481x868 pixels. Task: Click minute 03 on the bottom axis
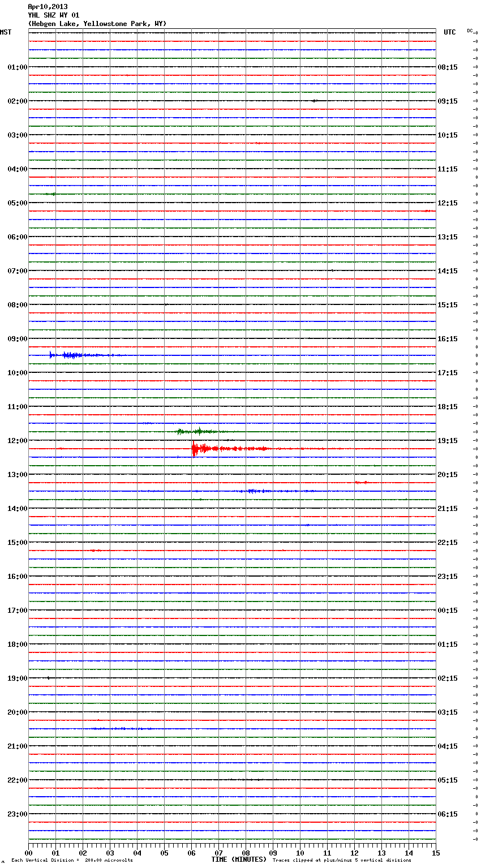click(x=110, y=853)
